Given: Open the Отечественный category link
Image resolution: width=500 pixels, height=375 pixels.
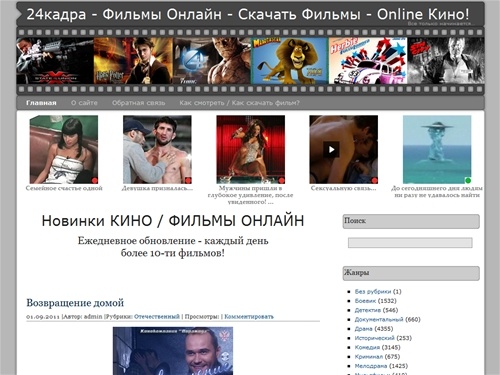Looking at the screenshot, I should coord(157,317).
